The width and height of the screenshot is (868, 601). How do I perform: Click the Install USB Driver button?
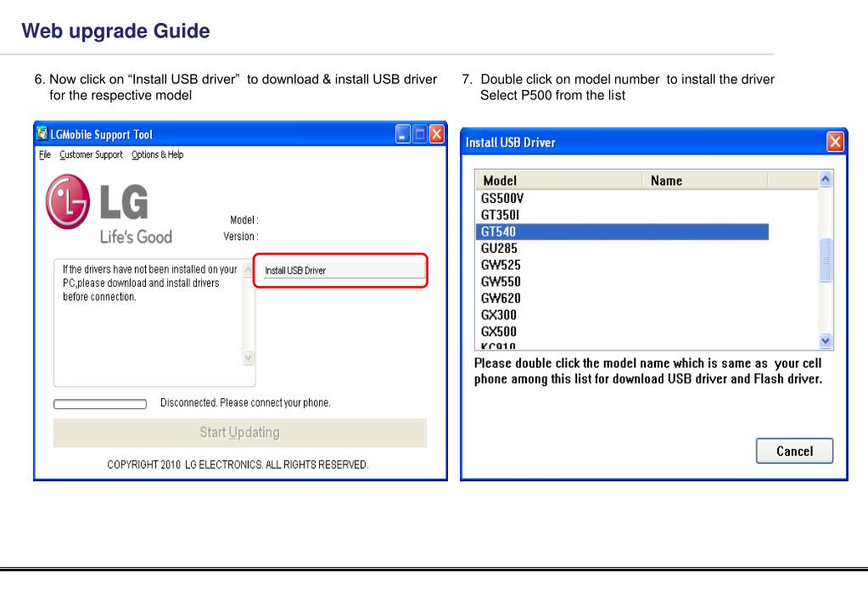[344, 270]
